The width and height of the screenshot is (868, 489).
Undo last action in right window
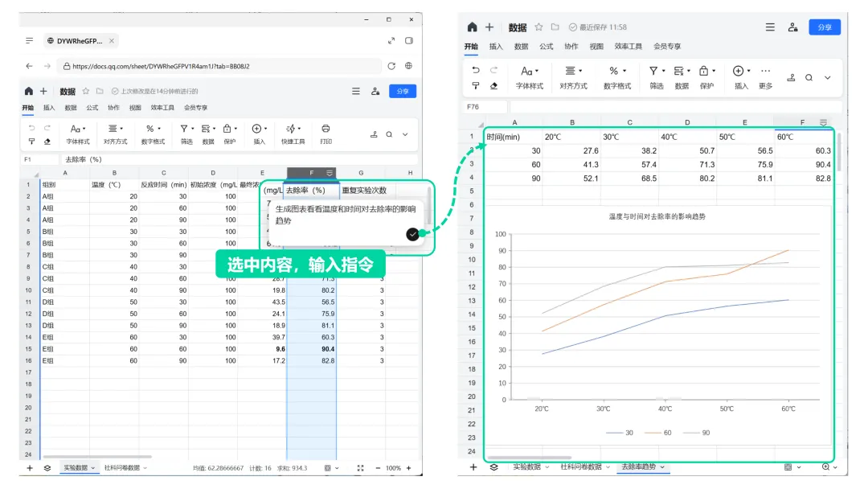click(476, 70)
